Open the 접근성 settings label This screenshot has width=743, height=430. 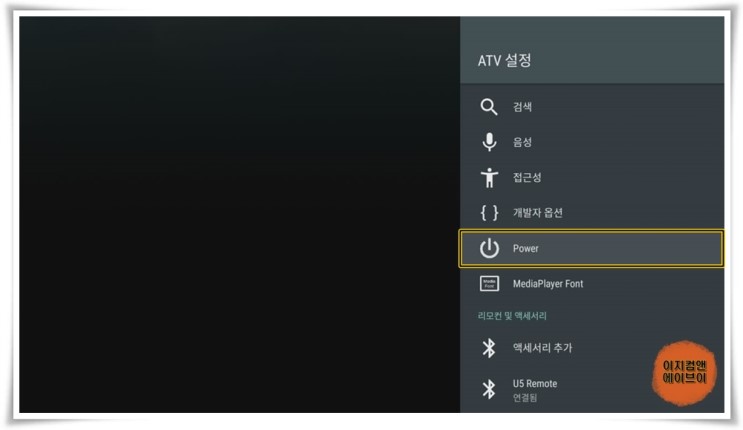(x=527, y=178)
